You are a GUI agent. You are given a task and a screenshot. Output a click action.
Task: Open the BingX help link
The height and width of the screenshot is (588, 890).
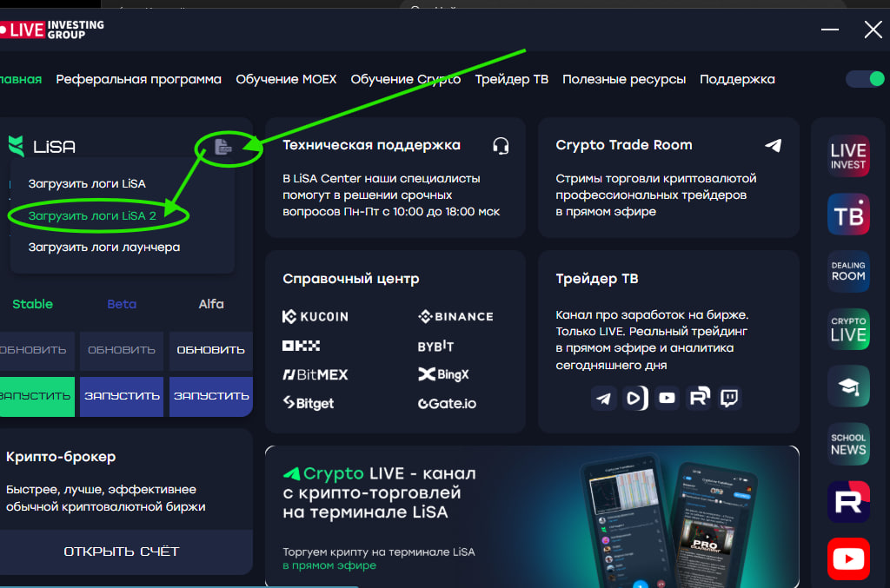pos(444,374)
